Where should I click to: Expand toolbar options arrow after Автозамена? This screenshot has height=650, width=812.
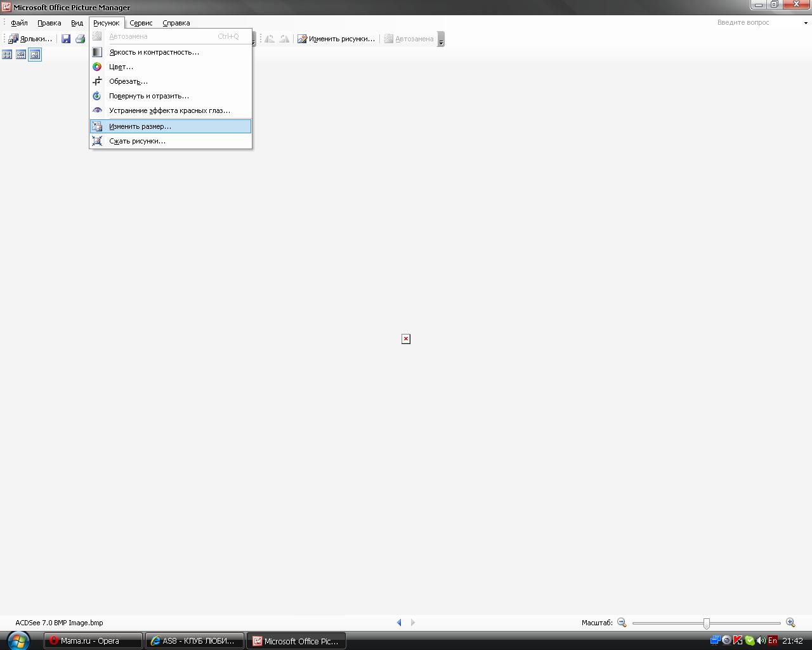point(442,39)
